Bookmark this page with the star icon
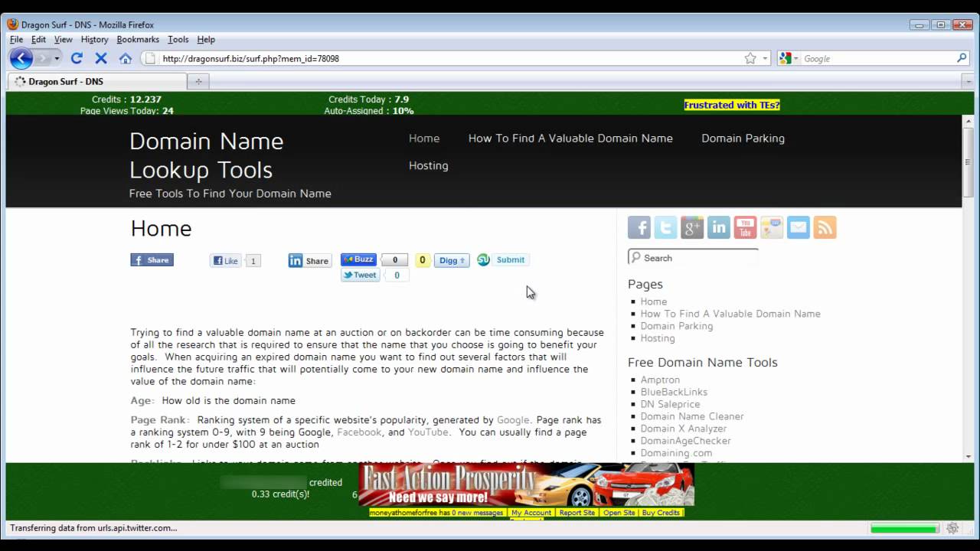 (750, 58)
